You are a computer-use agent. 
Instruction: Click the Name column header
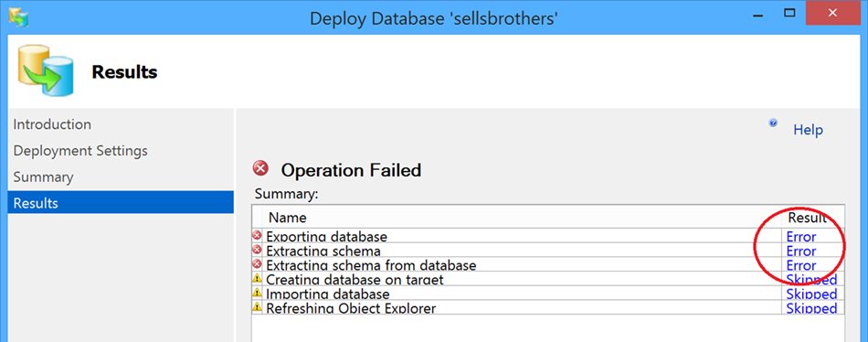[x=287, y=218]
